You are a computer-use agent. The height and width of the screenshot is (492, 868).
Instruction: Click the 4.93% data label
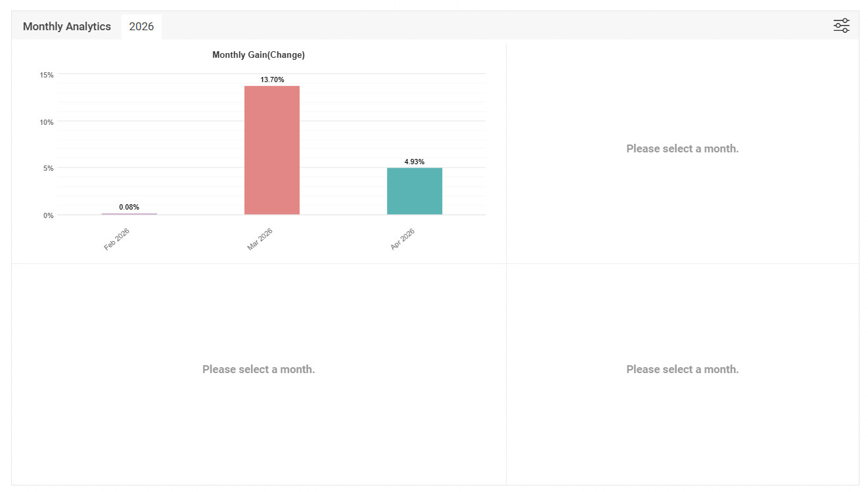[x=415, y=162]
